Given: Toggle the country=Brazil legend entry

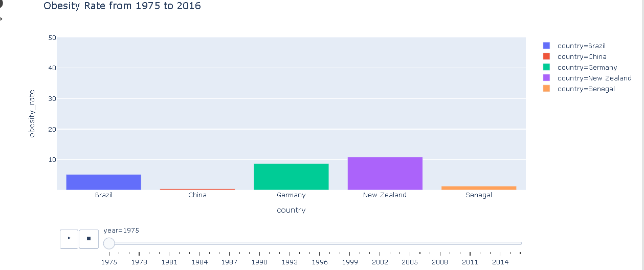Looking at the screenshot, I should tap(581, 46).
